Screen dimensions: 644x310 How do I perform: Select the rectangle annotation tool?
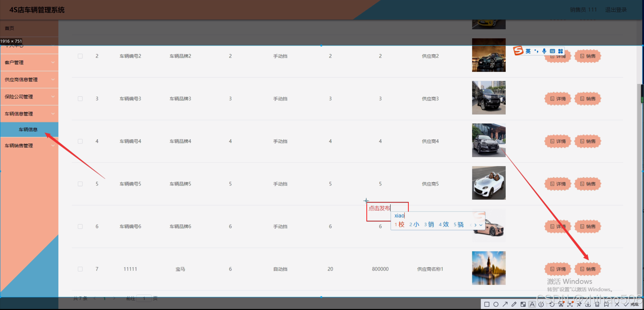coord(487,304)
